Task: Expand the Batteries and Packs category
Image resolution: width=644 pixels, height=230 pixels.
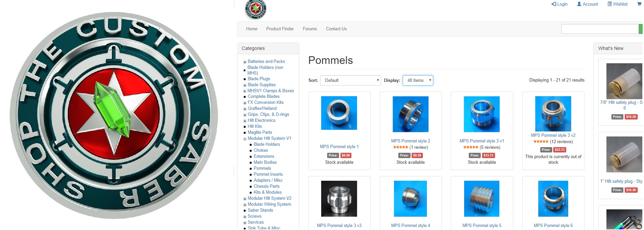Action: point(245,62)
